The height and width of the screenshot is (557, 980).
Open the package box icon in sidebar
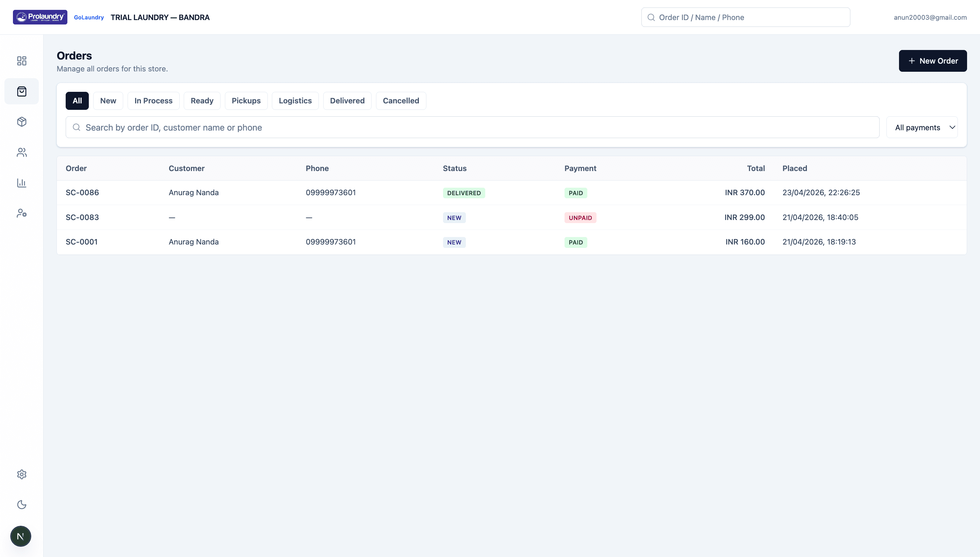pos(21,122)
